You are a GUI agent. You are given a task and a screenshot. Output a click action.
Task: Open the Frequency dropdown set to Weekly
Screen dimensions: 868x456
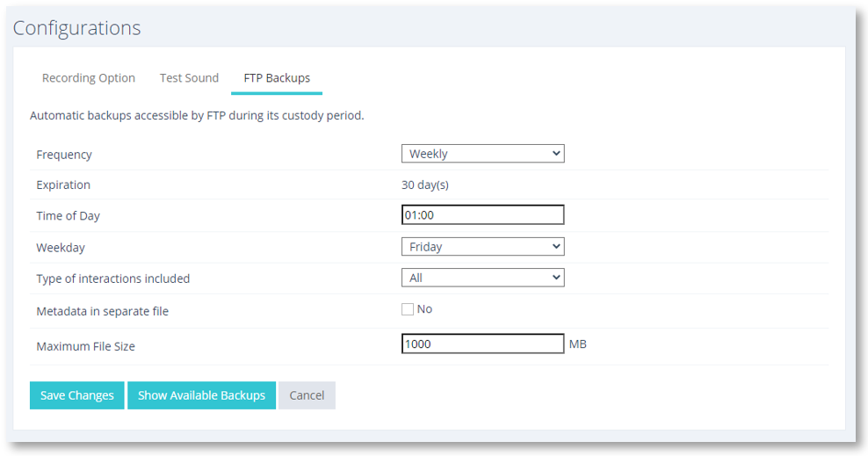pyautogui.click(x=482, y=154)
